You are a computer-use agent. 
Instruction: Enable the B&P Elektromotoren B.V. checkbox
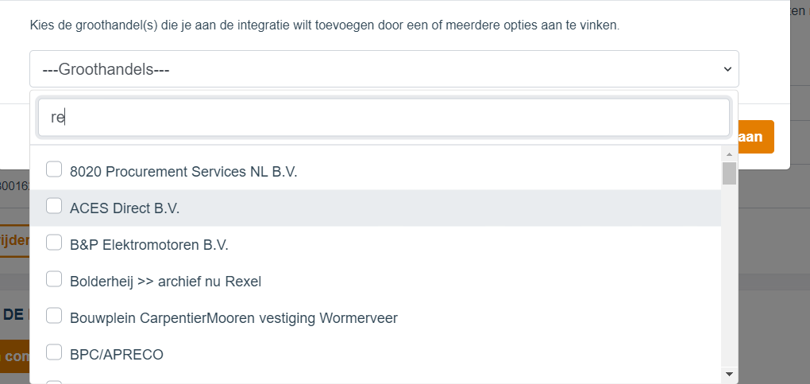click(54, 242)
